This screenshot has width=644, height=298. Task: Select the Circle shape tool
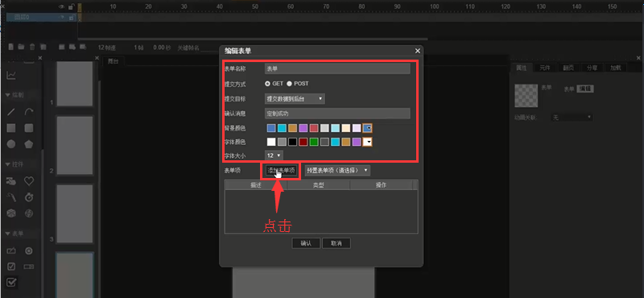(11, 144)
